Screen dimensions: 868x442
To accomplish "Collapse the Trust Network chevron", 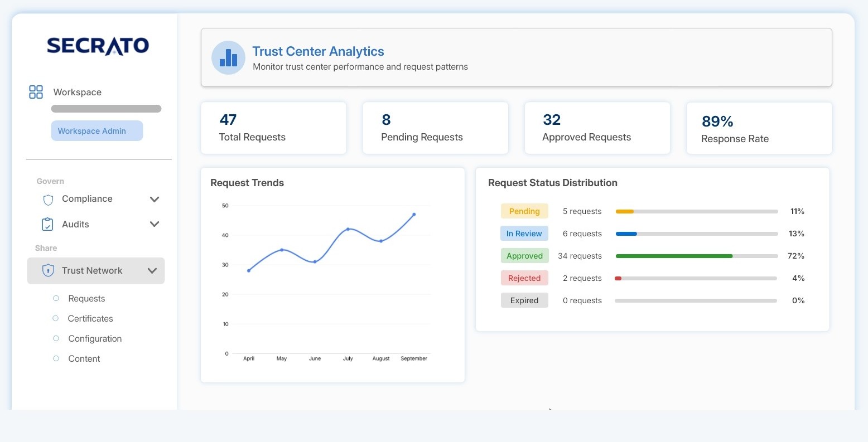I will pos(152,271).
